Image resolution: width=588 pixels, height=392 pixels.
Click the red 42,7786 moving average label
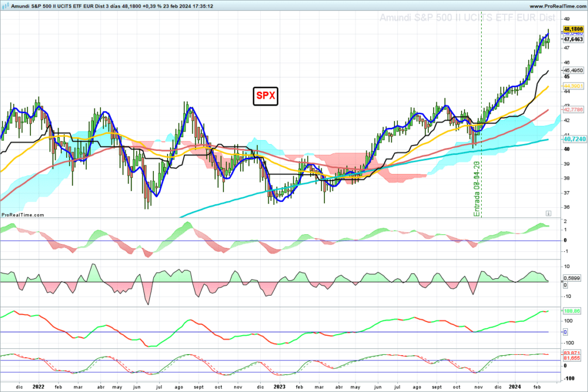[574, 110]
